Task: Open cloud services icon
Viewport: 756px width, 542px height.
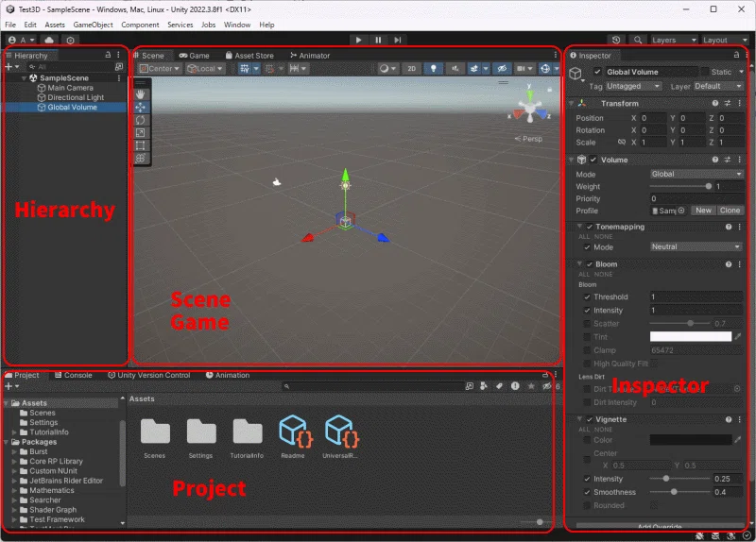Action: pos(49,40)
